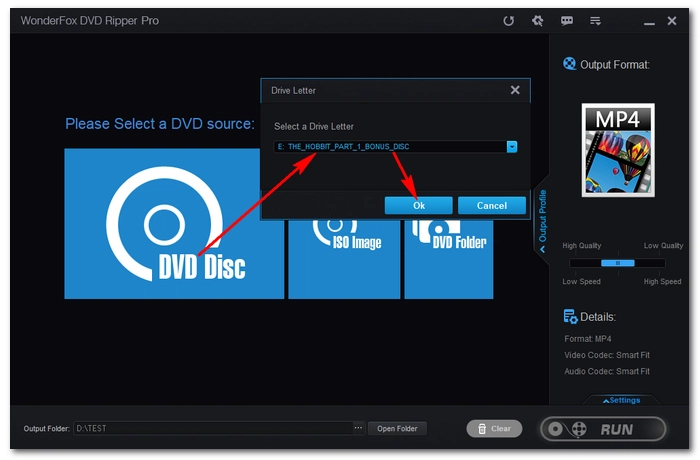Click the Output Folder path field
The height and width of the screenshot is (460, 700).
pyautogui.click(x=213, y=428)
